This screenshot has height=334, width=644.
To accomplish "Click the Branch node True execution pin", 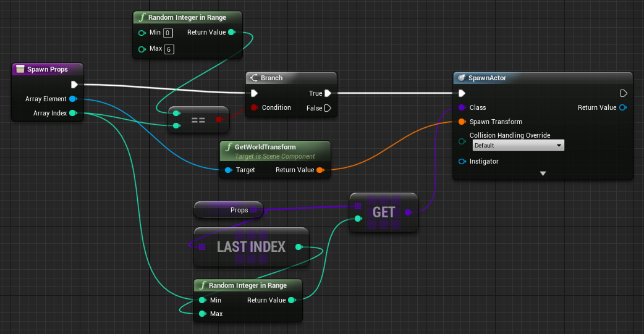I will pos(328,94).
